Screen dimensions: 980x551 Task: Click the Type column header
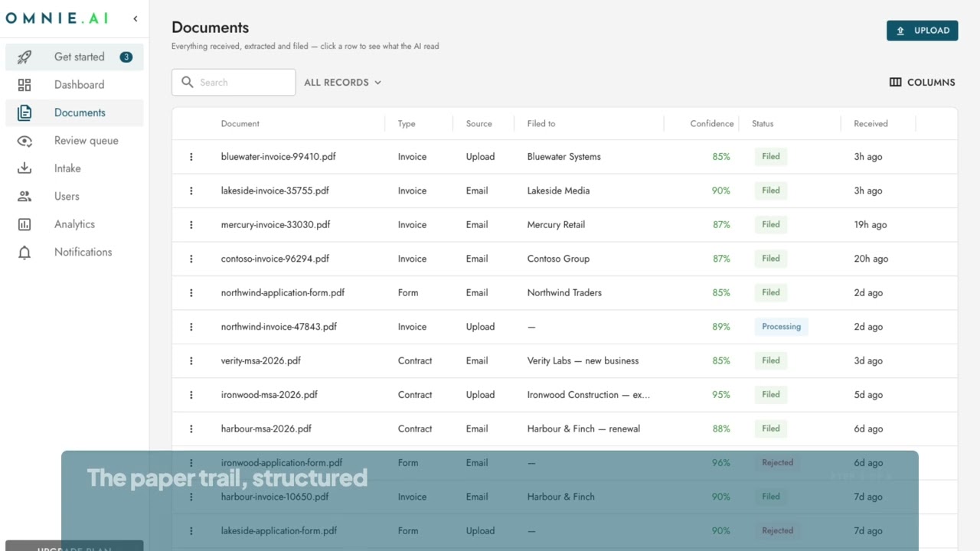point(407,124)
